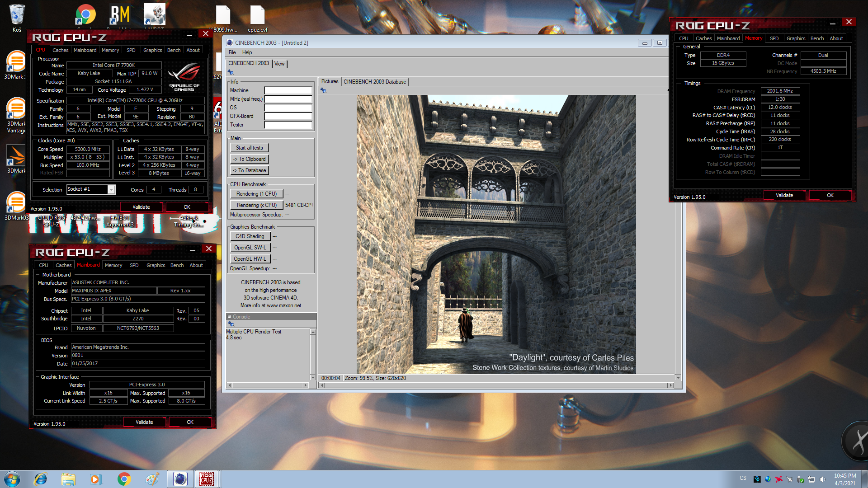Viewport: 868px width, 488px height.
Task: Click the Console scrollbar up arrow
Action: [313, 332]
